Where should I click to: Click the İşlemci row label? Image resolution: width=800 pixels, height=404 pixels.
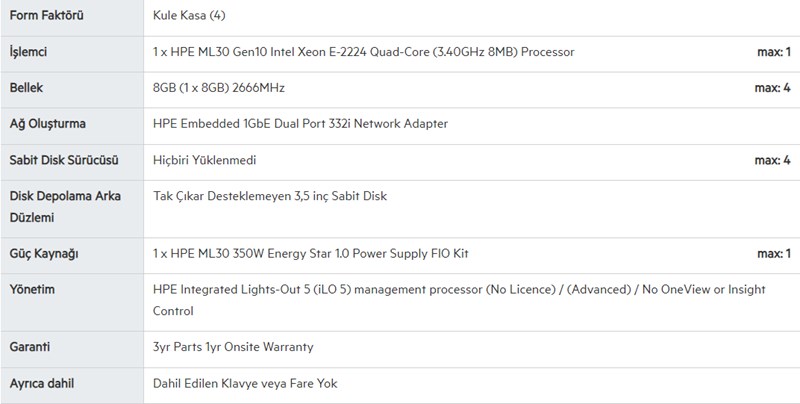(29, 52)
